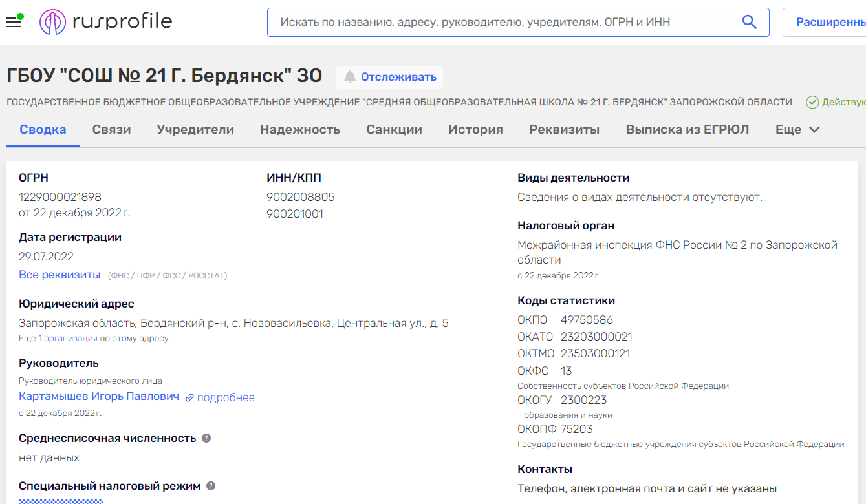Open the Учредители tab
Screen dimensions: 866x504
point(195,130)
